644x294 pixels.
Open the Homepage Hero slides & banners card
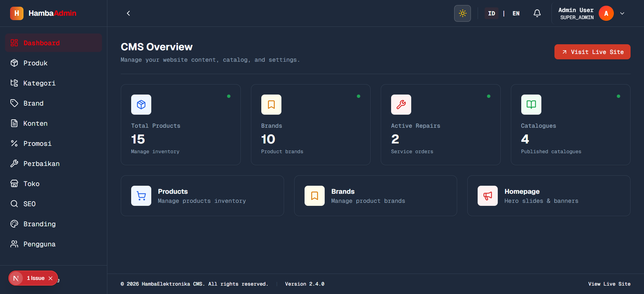point(549,196)
